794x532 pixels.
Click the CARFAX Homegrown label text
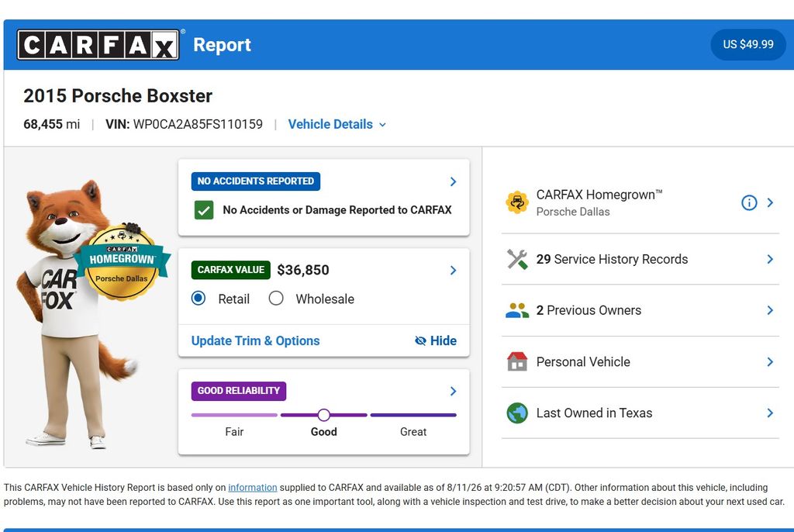pos(599,195)
